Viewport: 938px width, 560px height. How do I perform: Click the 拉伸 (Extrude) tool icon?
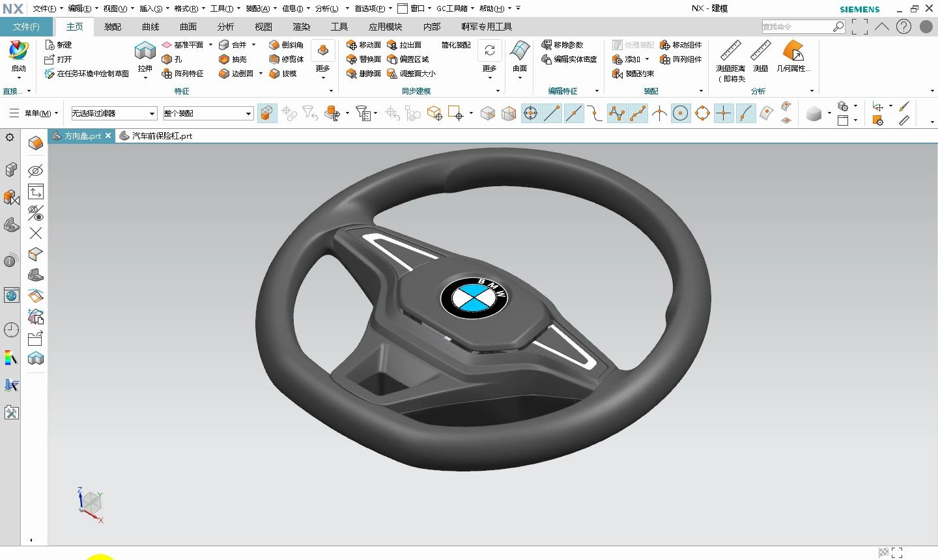pos(145,52)
